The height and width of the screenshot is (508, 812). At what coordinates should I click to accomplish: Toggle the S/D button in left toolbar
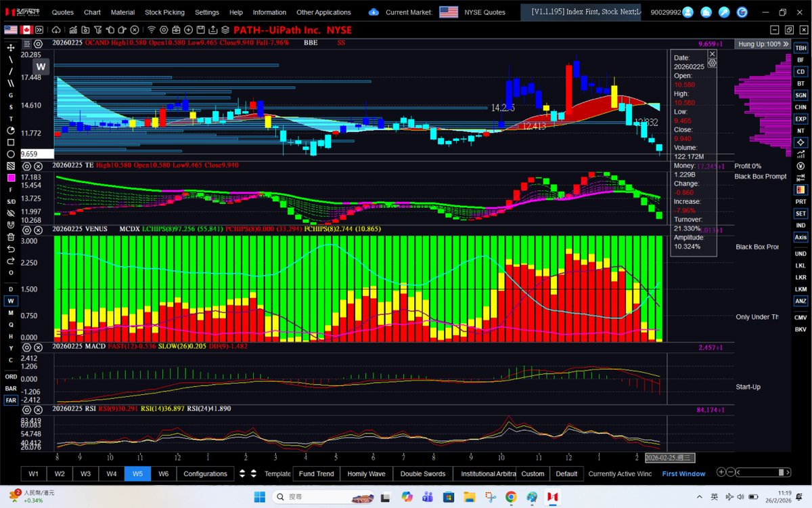pos(11,202)
